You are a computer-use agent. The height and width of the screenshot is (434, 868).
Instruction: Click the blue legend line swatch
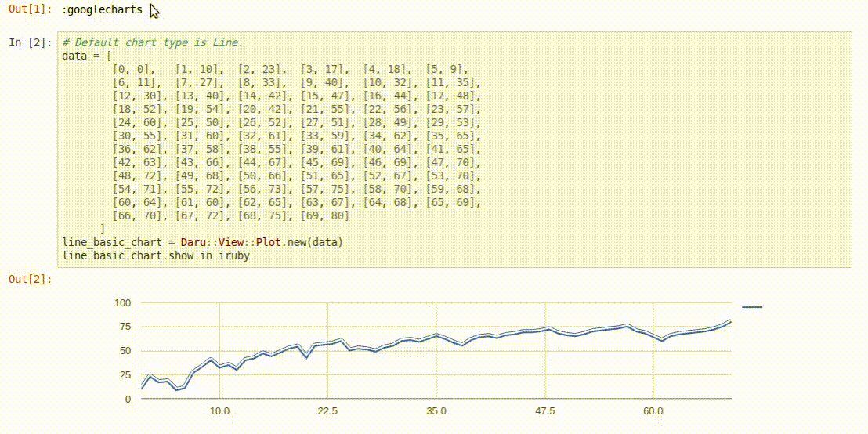752,306
